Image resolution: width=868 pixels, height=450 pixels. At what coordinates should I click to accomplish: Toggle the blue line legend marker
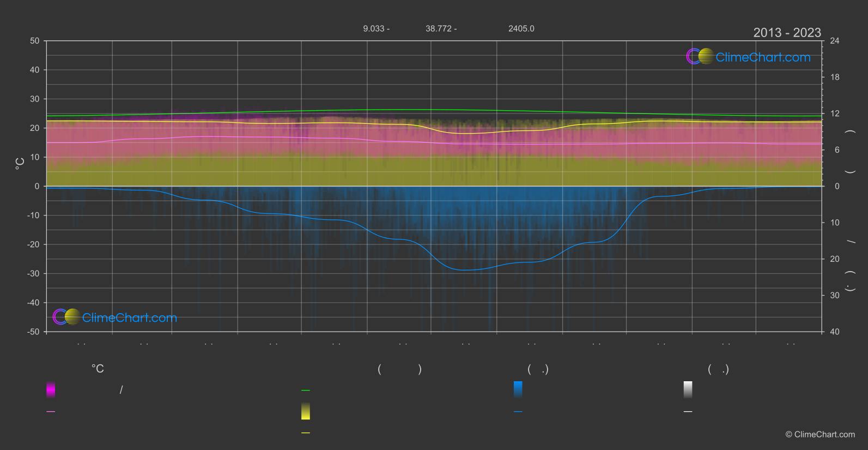518,412
